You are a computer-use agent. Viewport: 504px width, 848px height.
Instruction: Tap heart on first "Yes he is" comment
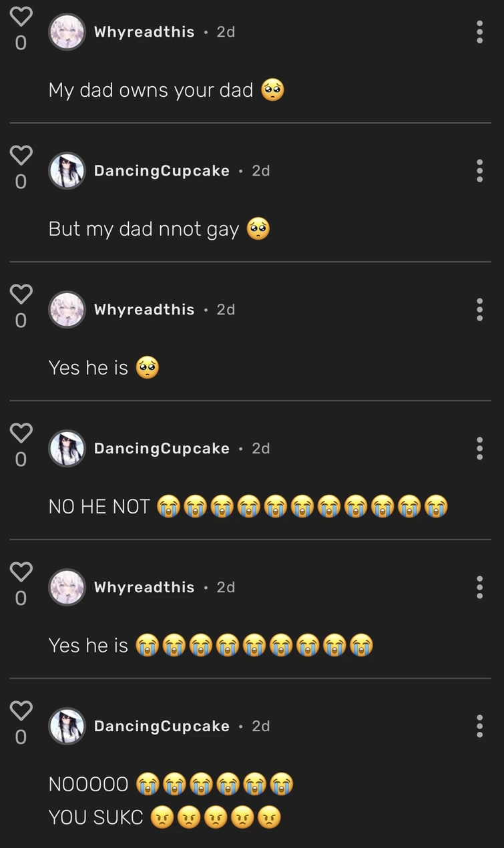(x=21, y=294)
